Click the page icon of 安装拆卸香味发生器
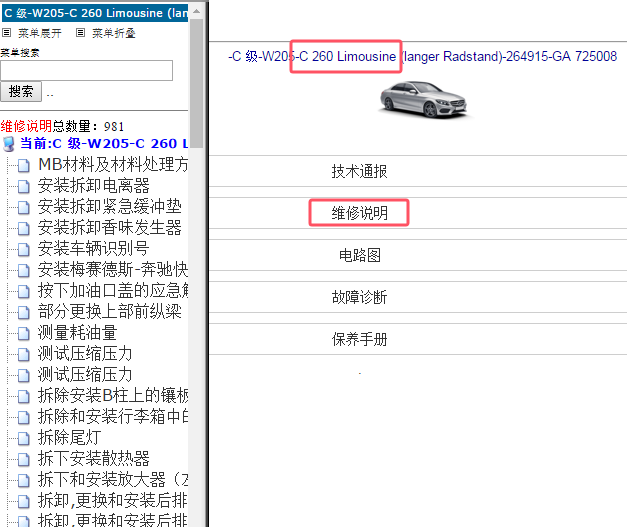The image size is (627, 527). tap(24, 228)
